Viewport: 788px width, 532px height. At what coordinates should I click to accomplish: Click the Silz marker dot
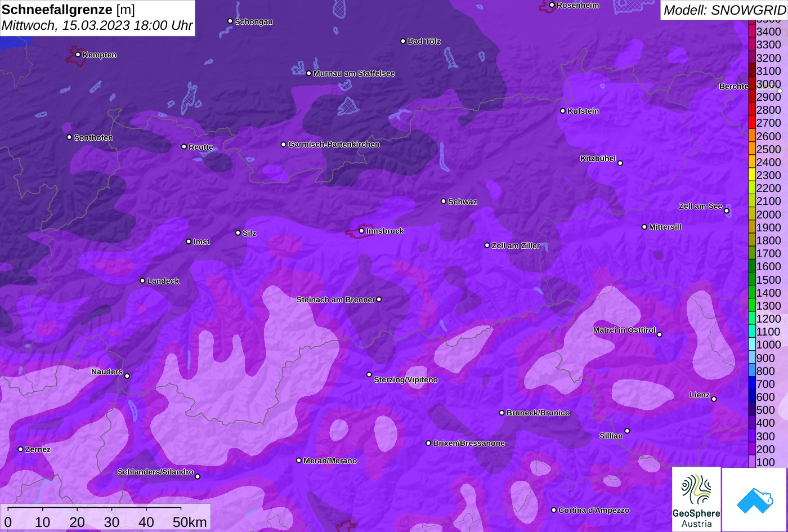[238, 233]
